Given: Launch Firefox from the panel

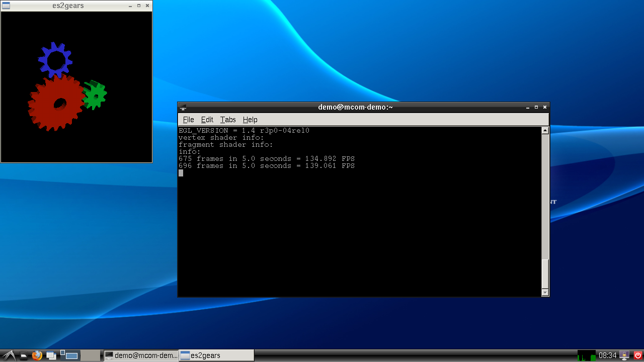Looking at the screenshot, I should [37, 355].
